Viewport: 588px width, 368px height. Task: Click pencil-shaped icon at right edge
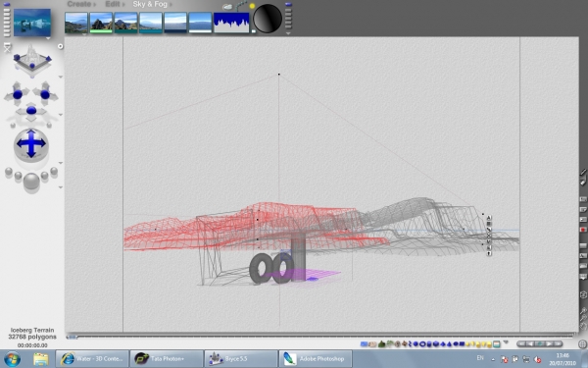click(583, 172)
